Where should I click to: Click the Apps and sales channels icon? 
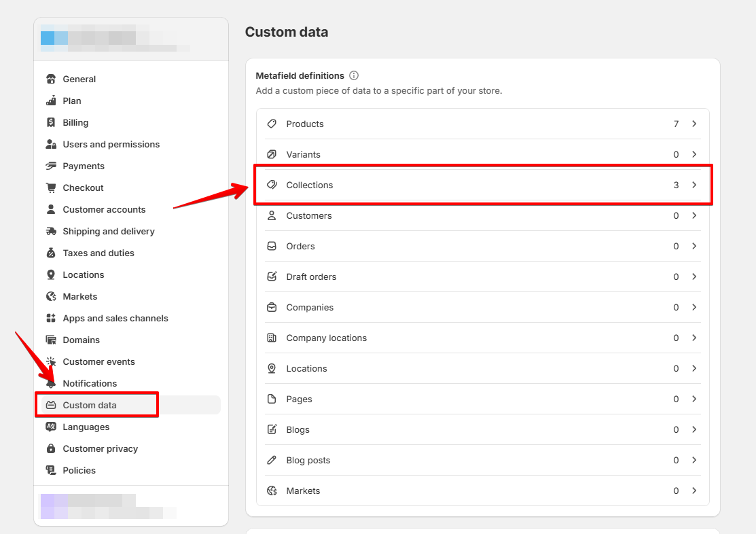(51, 318)
